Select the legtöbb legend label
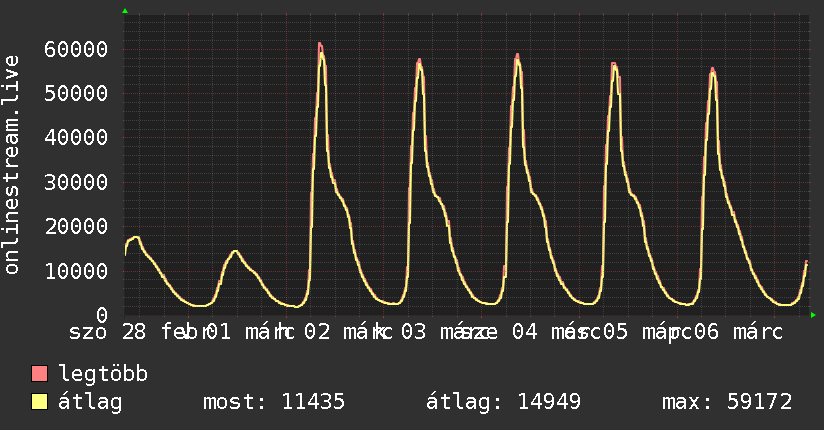 pos(103,374)
